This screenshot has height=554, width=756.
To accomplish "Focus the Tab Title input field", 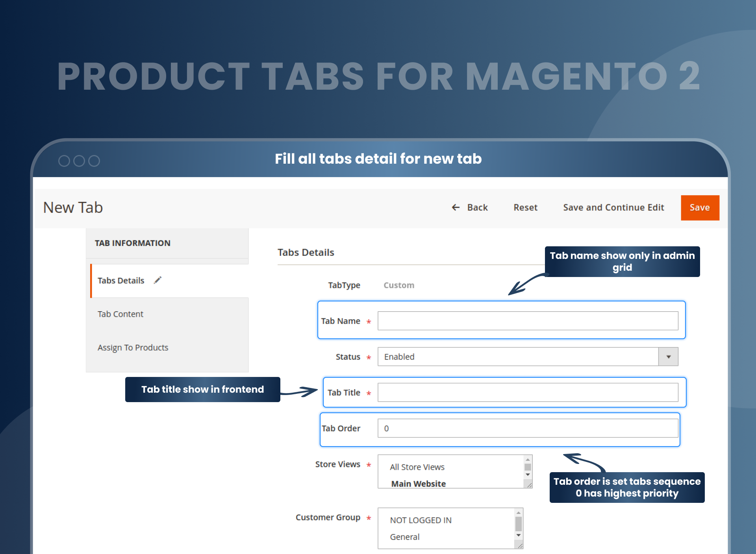I will tap(528, 392).
